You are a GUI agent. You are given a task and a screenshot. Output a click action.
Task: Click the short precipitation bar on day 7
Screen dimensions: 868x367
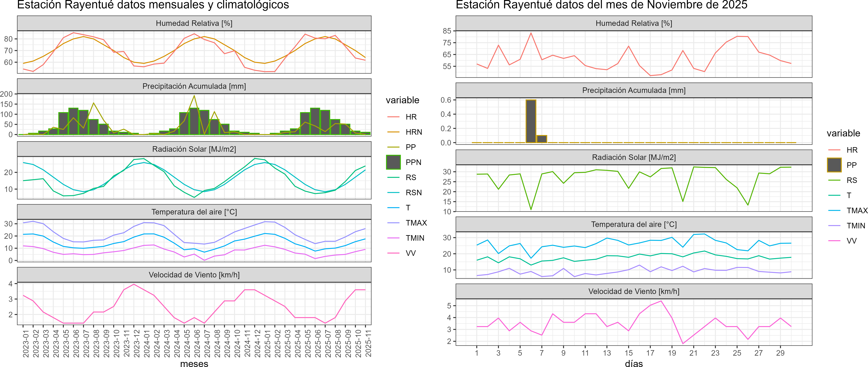[542, 139]
